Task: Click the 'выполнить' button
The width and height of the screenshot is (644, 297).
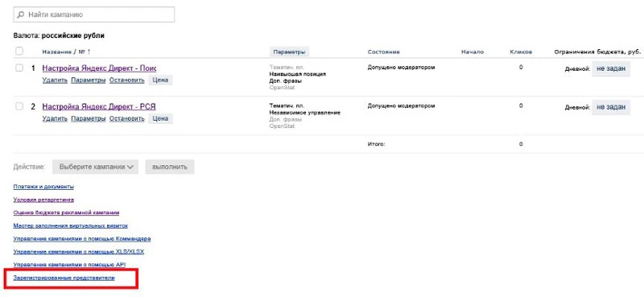Action: (x=170, y=167)
